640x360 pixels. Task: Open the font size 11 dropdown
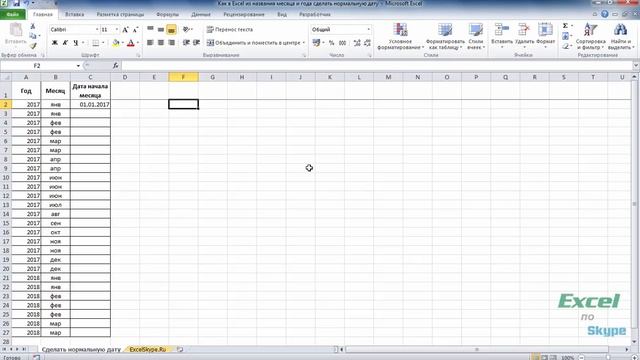tap(117, 29)
